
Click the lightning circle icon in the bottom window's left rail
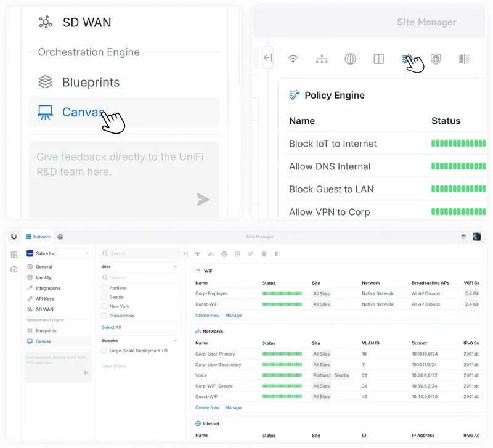[x=14, y=269]
